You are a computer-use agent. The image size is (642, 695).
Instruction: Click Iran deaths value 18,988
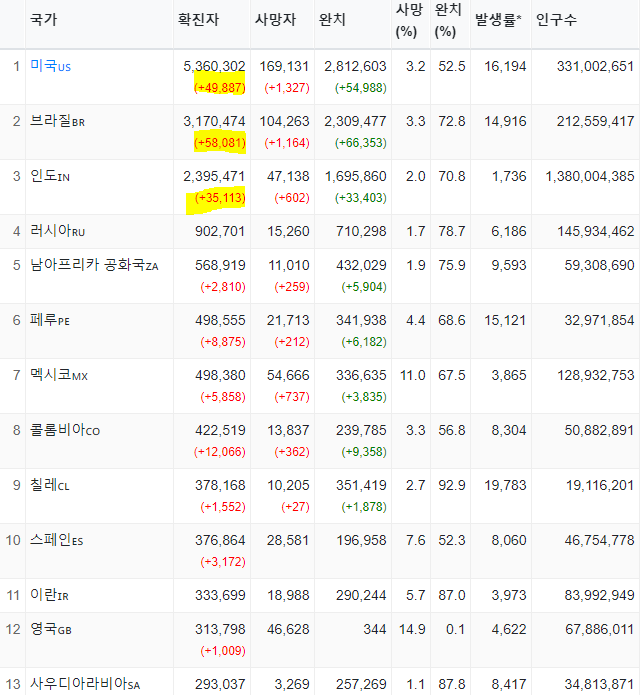(x=288, y=595)
